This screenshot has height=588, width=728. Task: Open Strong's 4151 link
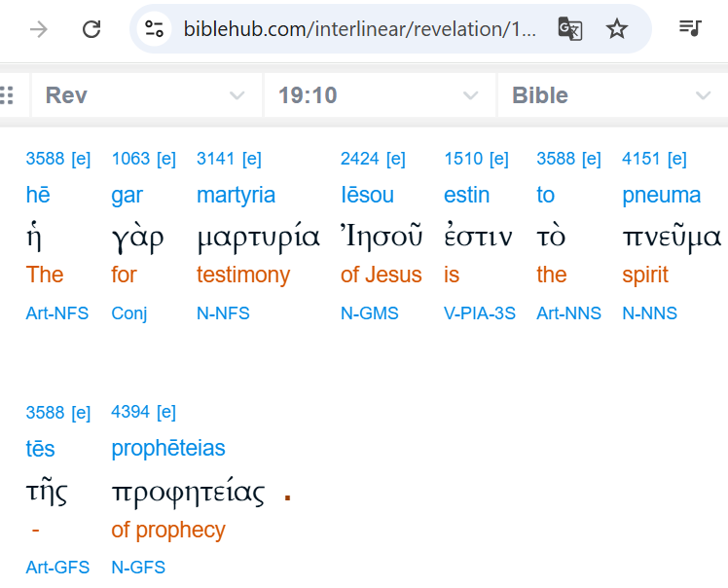click(x=641, y=159)
